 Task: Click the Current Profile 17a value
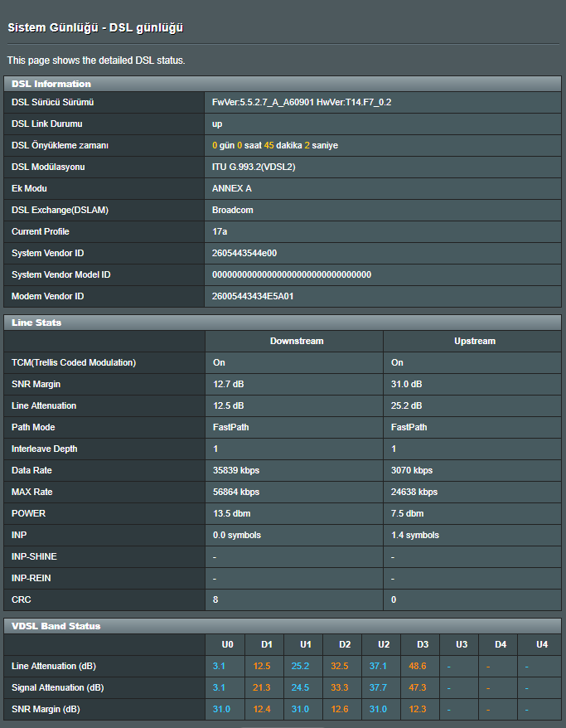tap(220, 231)
